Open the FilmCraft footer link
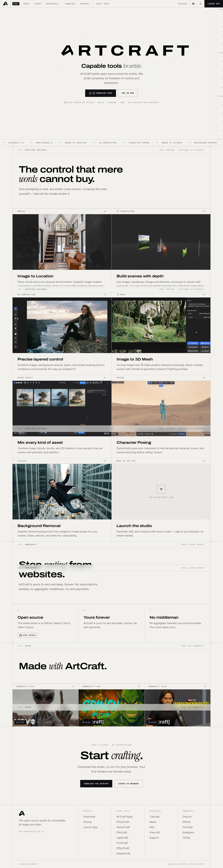 pyautogui.click(x=122, y=832)
